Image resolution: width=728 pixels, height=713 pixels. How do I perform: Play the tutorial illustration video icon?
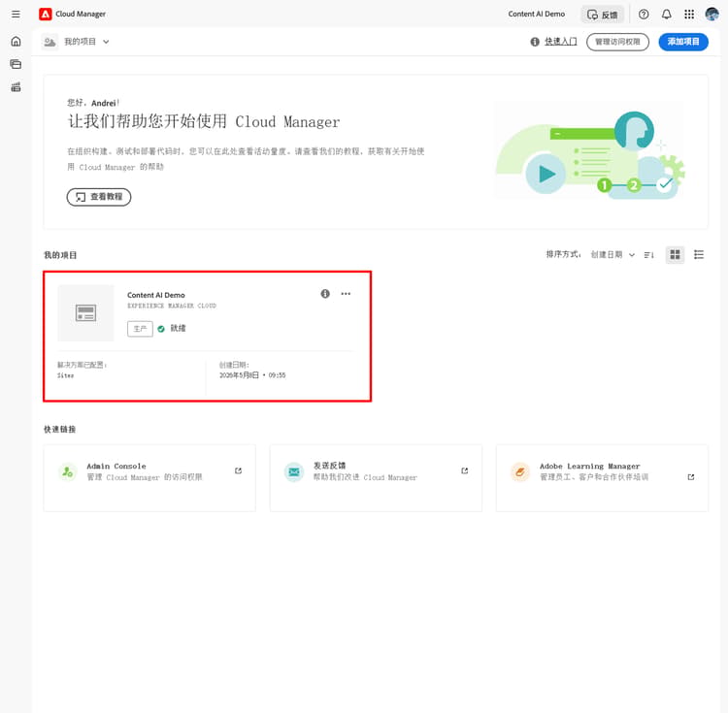point(546,174)
